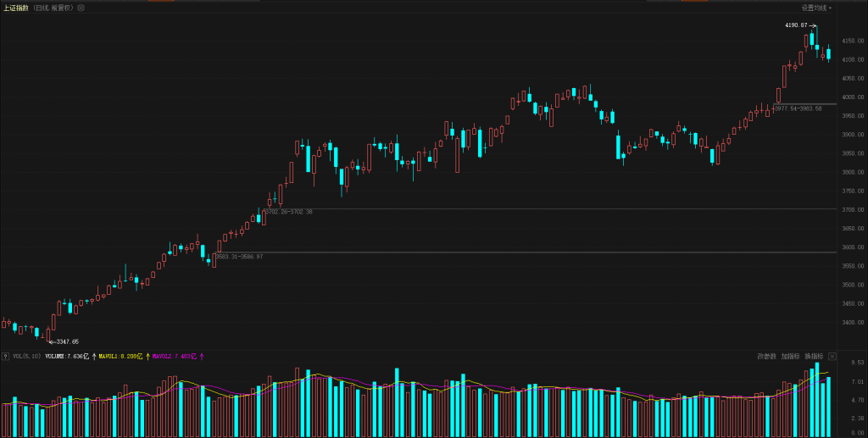Screen dimensions: 868x438
Task: Expand the 设置均线 dropdown
Action: pyautogui.click(x=817, y=8)
